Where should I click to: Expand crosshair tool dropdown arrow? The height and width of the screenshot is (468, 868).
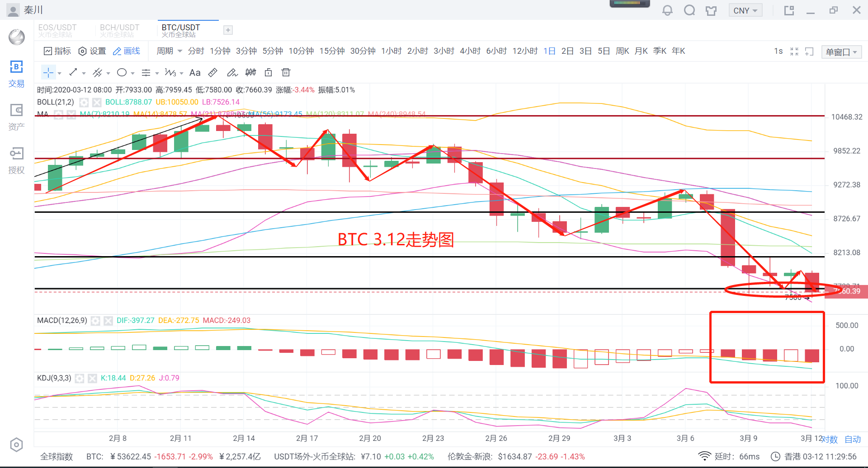pyautogui.click(x=59, y=73)
